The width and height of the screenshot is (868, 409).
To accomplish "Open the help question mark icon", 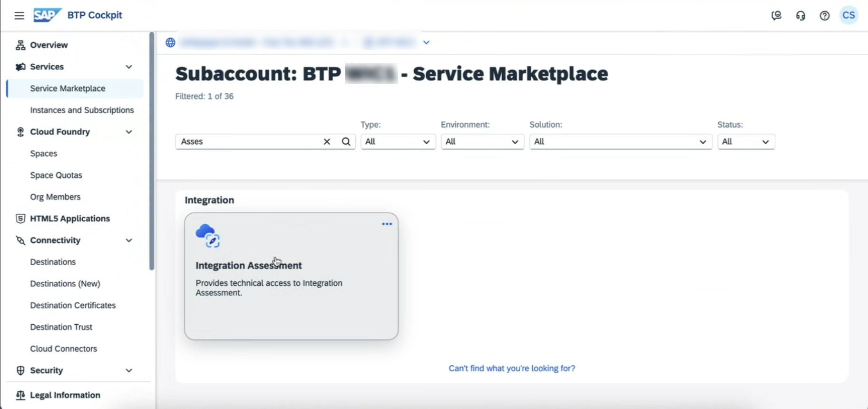I will pos(824,16).
